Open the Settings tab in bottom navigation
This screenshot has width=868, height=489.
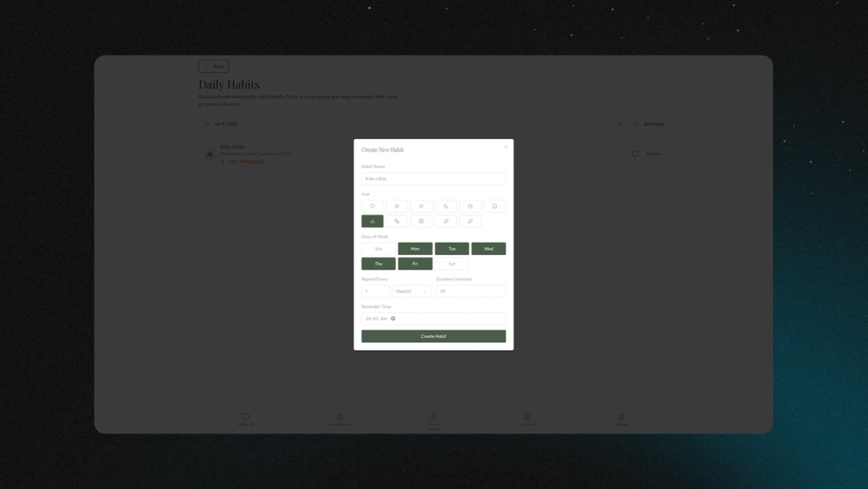[621, 419]
